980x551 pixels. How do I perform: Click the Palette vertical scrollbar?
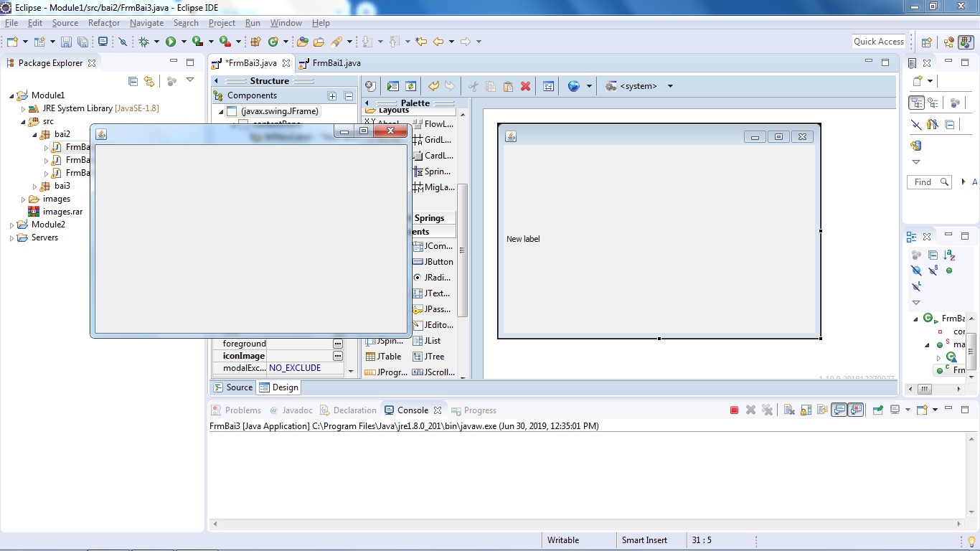click(x=463, y=251)
